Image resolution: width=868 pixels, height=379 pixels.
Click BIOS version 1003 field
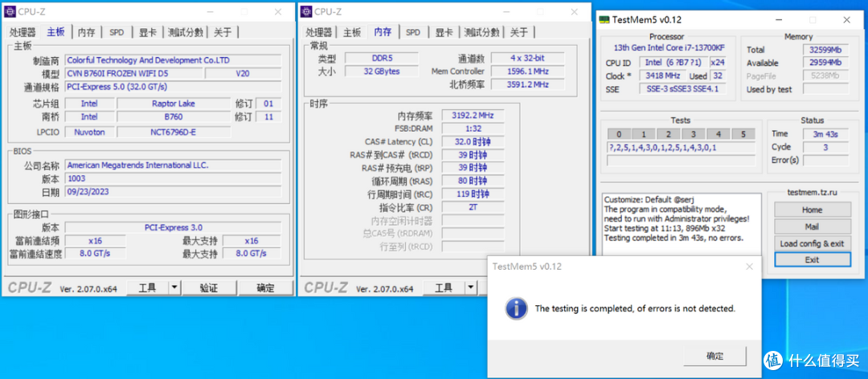[173, 179]
